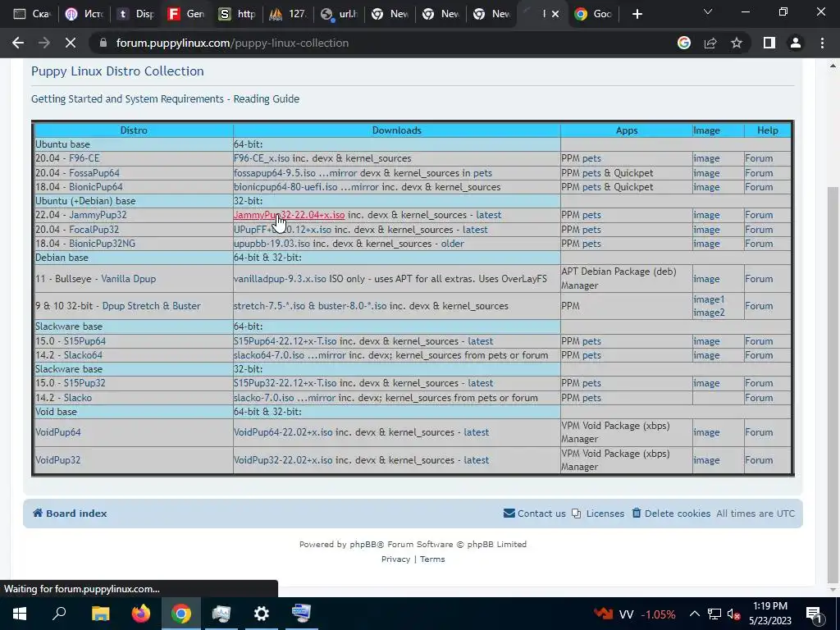The image size is (840, 630).
Task: Open Puppy Linux Distro Collection heading link
Action: tap(117, 71)
